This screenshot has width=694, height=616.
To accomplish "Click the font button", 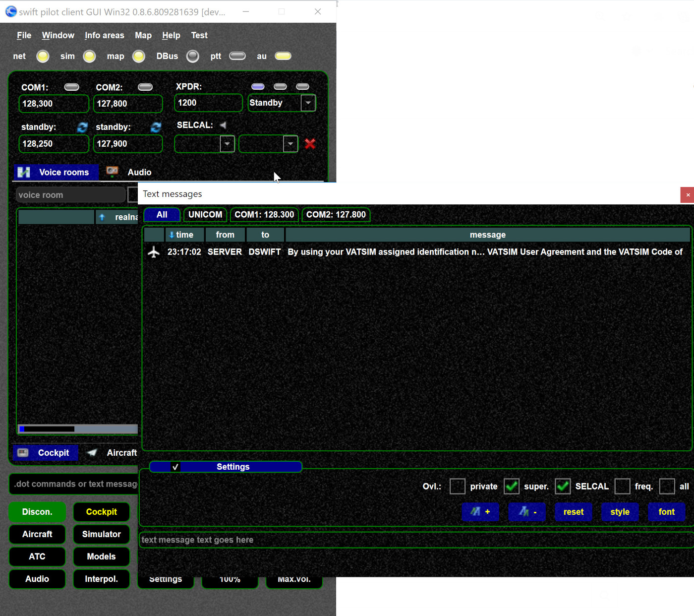I will click(667, 512).
